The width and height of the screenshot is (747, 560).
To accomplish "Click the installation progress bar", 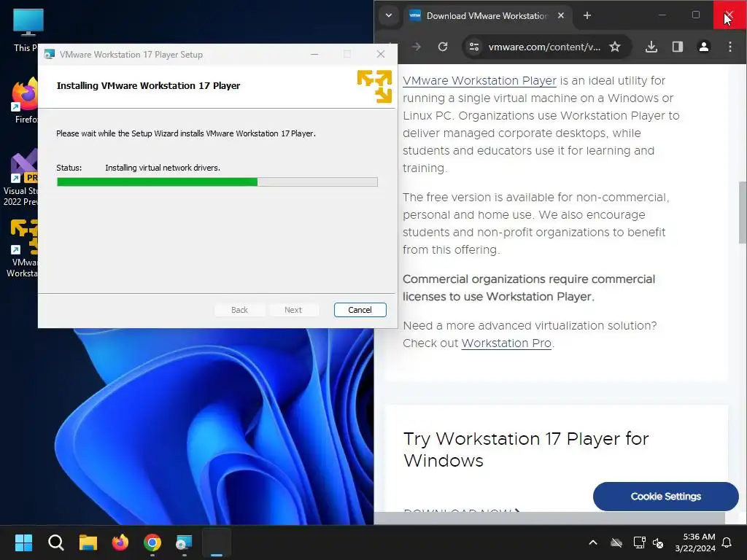I will click(x=217, y=182).
